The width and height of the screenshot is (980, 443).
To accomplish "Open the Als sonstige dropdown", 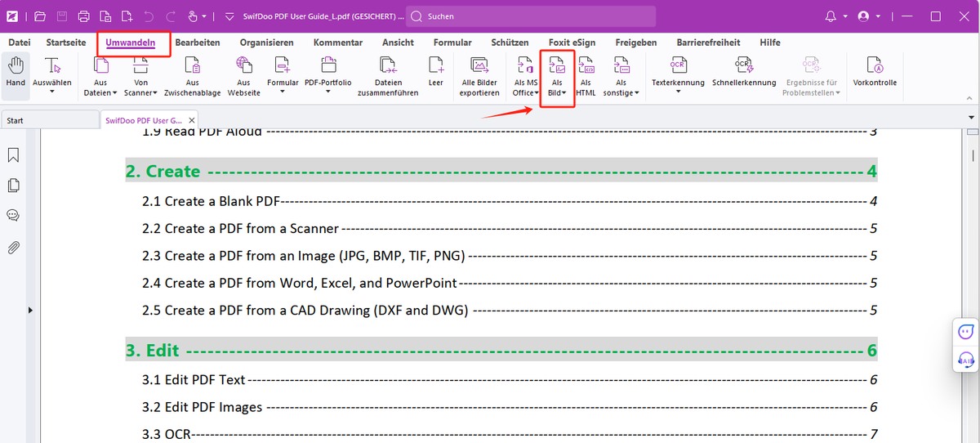I will [x=637, y=93].
